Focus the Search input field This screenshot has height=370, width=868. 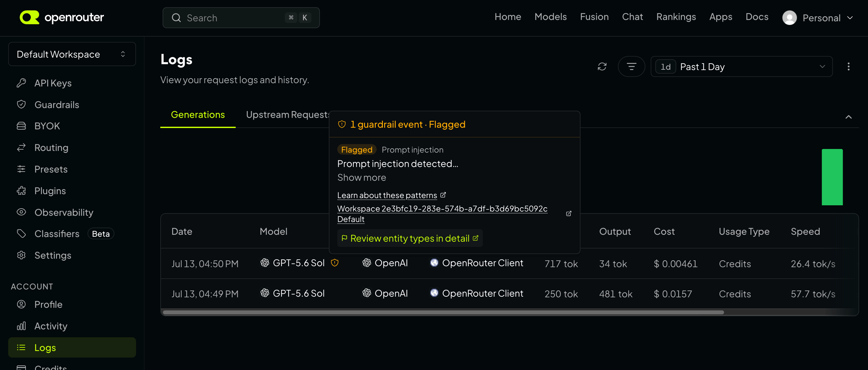(x=241, y=17)
